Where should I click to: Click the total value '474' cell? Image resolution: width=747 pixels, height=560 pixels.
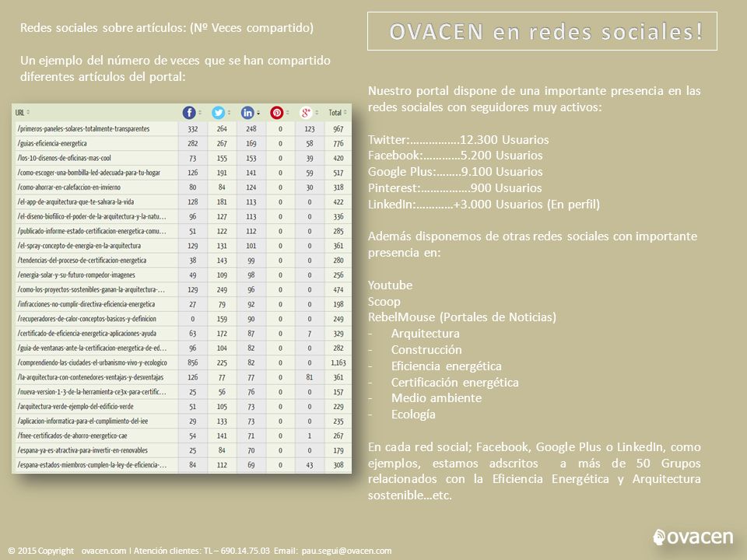click(x=338, y=289)
